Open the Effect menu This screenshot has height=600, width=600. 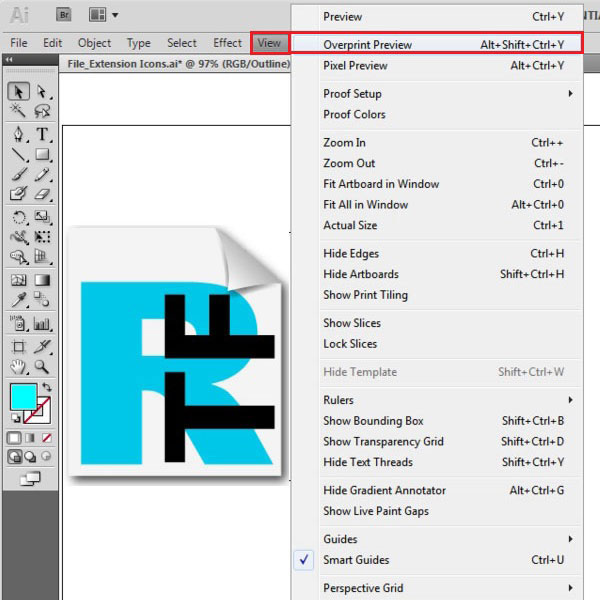pyautogui.click(x=228, y=43)
